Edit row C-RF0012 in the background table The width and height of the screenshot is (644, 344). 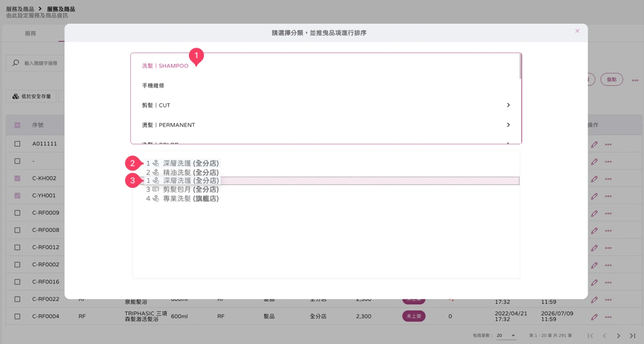pyautogui.click(x=594, y=248)
